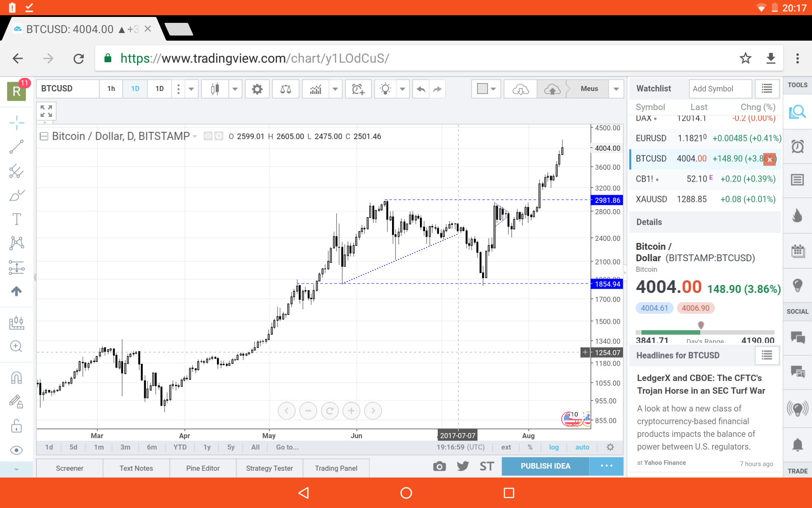Open the Meus layout dropdown arrow
Image resolution: width=812 pixels, height=508 pixels.
point(616,89)
